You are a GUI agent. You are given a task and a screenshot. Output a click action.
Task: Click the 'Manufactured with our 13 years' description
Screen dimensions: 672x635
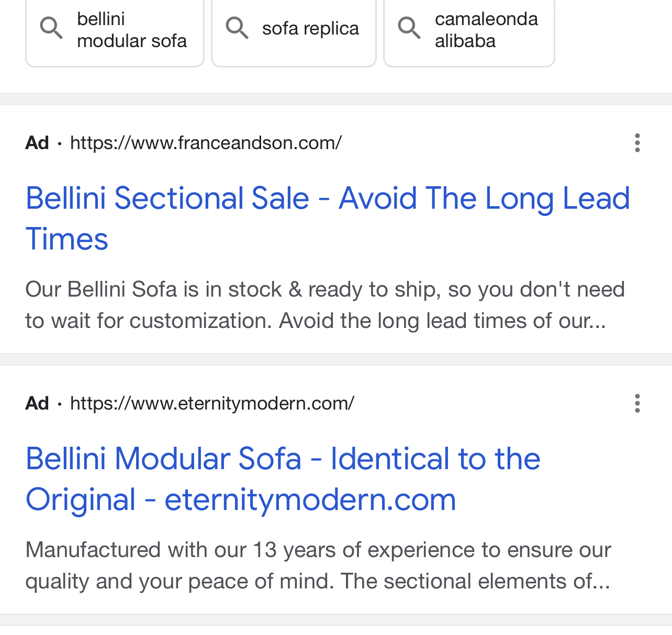pos(318,565)
